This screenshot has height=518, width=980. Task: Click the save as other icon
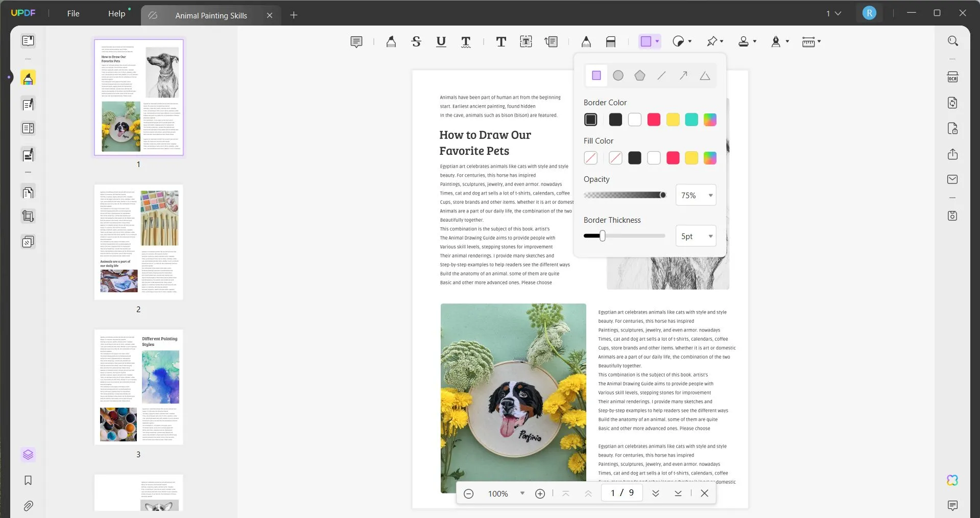pos(953,216)
